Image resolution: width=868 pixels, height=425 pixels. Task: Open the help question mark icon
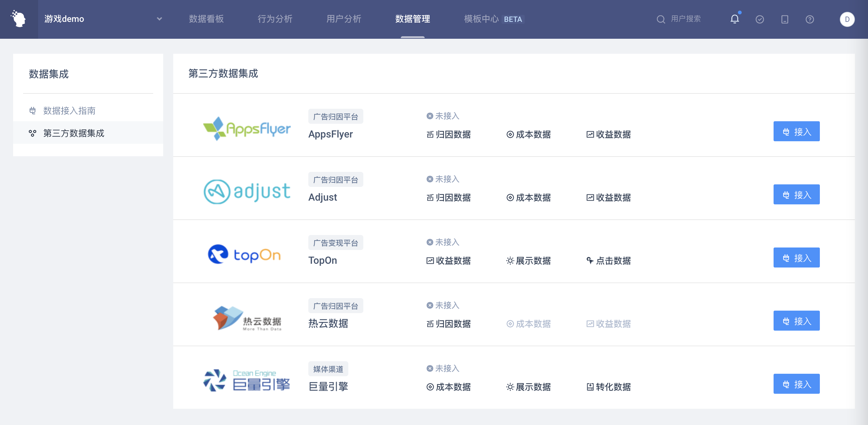(x=810, y=19)
